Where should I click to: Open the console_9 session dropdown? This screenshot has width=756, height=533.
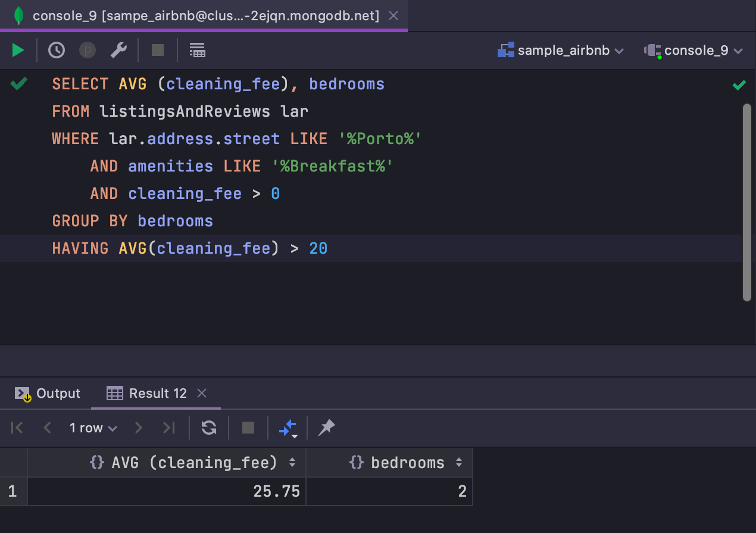click(x=693, y=50)
